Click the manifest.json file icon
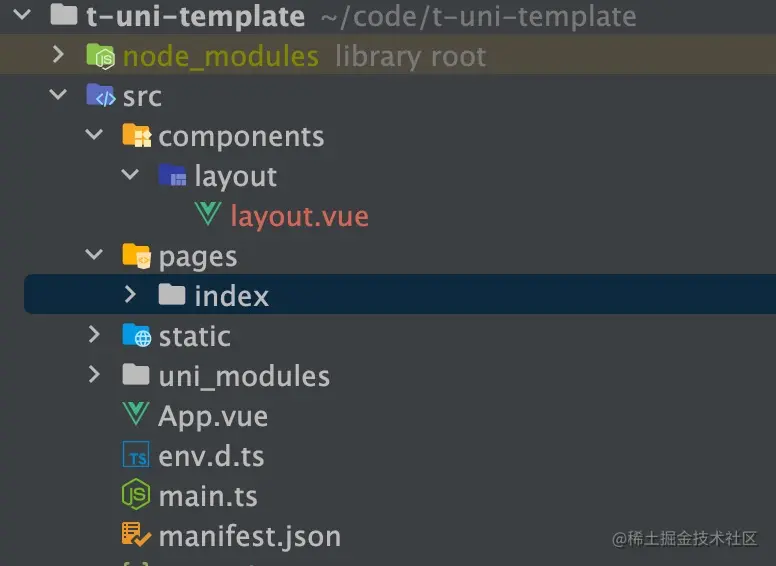This screenshot has width=776, height=566. tap(136, 535)
